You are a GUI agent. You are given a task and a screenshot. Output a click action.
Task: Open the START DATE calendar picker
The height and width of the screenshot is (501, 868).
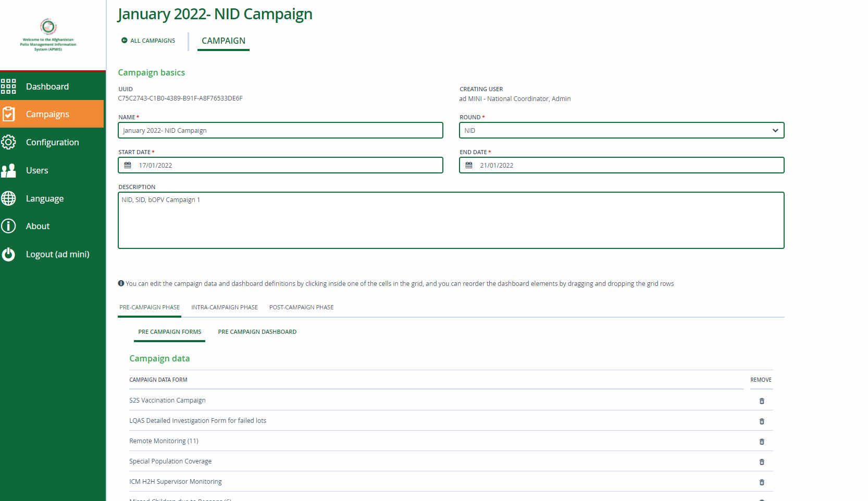pos(128,165)
